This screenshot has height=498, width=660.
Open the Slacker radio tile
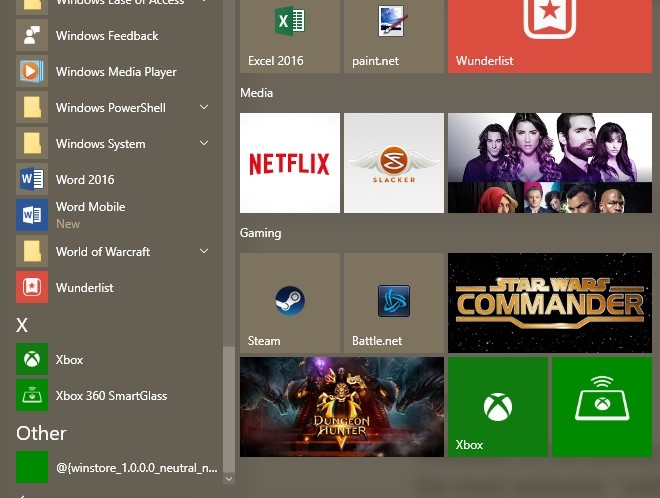pyautogui.click(x=394, y=163)
